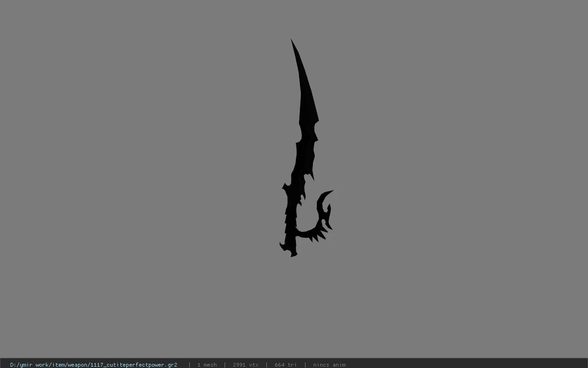Image resolution: width=588 pixels, height=368 pixels.
Task: Click the '1 mesh' status entry
Action: point(207,365)
